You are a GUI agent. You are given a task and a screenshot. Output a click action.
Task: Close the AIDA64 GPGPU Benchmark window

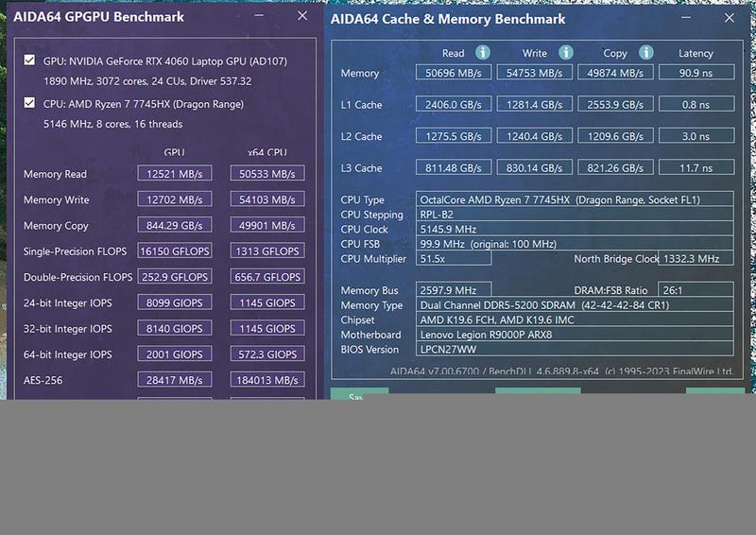tap(302, 16)
